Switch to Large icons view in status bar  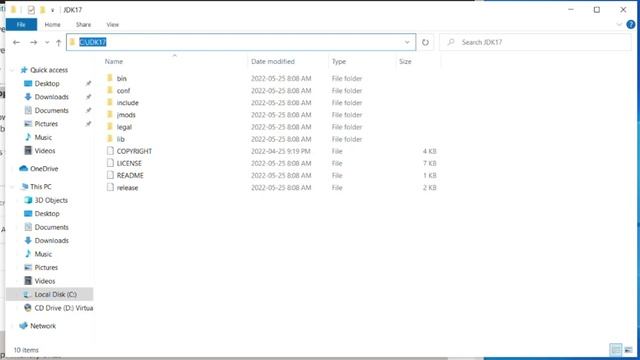click(628, 349)
